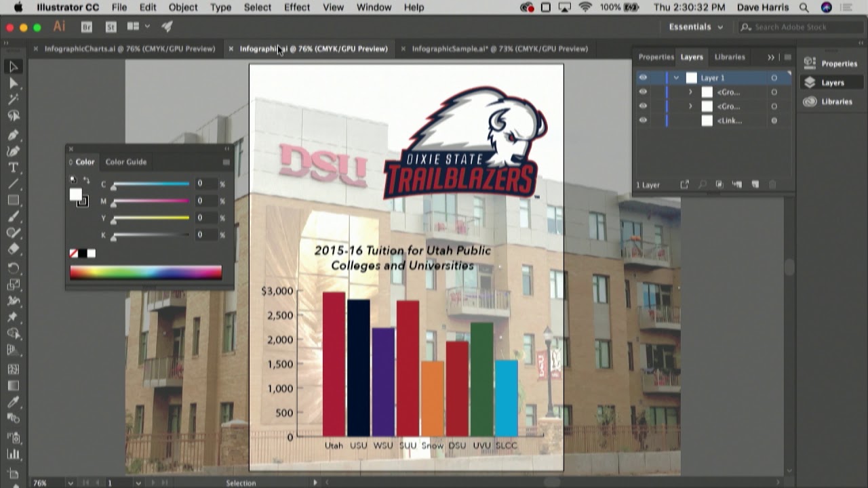Select the Magic Wand tool

tap(14, 100)
